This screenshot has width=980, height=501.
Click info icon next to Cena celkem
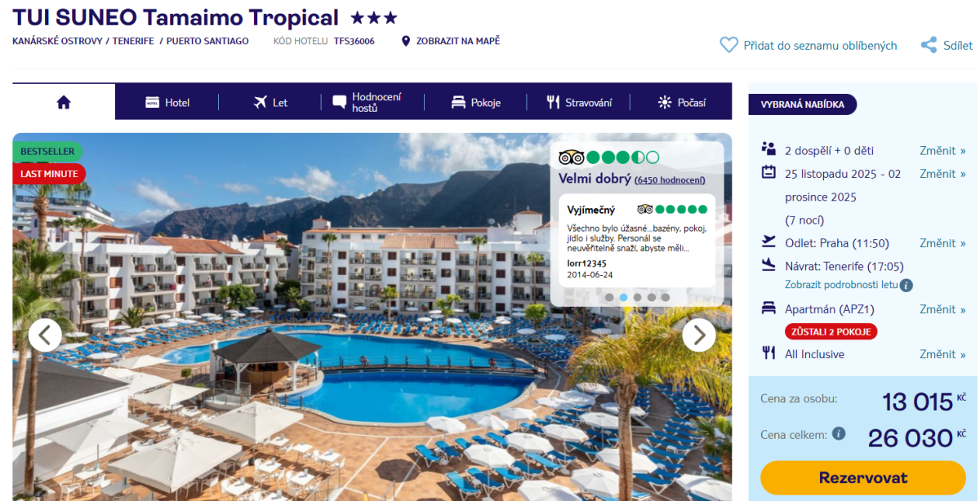tap(839, 434)
